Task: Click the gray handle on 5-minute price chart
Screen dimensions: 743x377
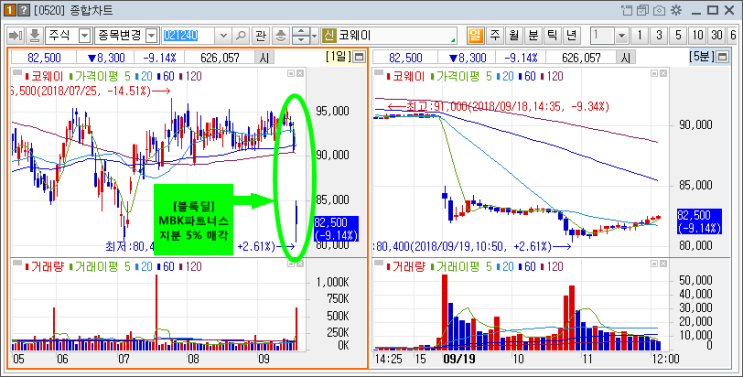Action: click(x=379, y=72)
